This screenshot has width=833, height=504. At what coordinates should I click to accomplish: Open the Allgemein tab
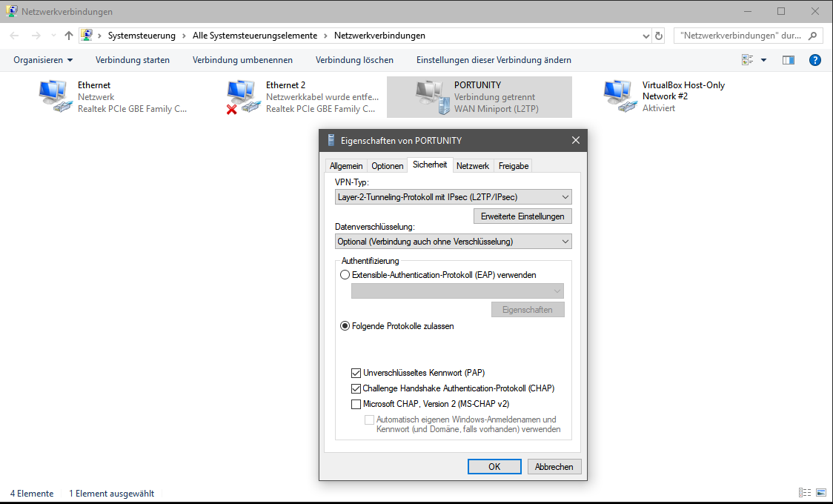click(x=346, y=166)
